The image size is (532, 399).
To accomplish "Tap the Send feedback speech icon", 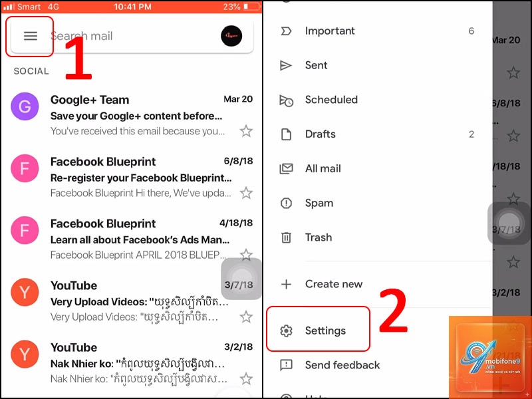I will click(286, 365).
